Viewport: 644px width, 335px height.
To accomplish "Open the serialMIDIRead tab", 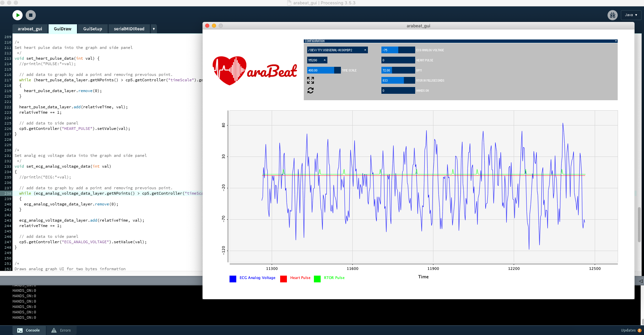I will pos(129,29).
